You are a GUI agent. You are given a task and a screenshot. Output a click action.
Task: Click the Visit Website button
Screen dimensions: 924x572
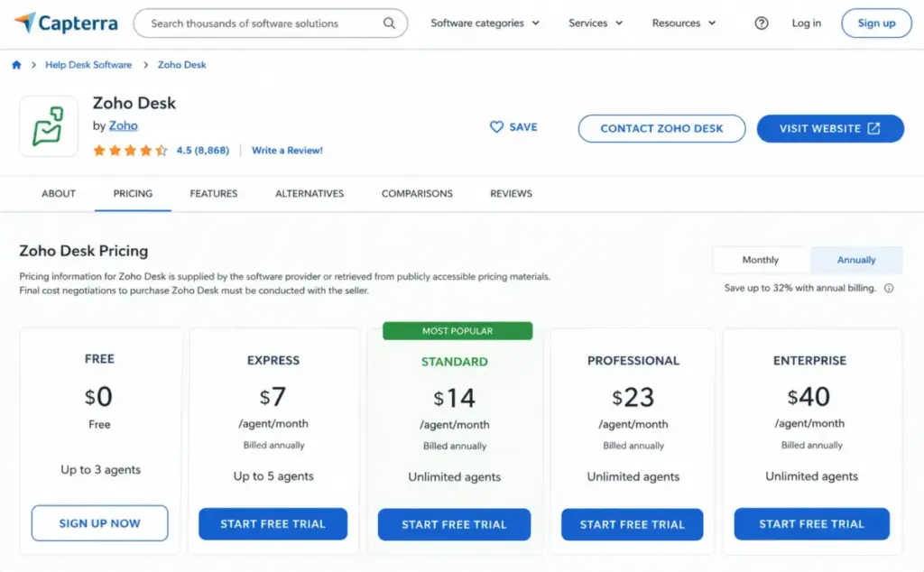pos(830,128)
